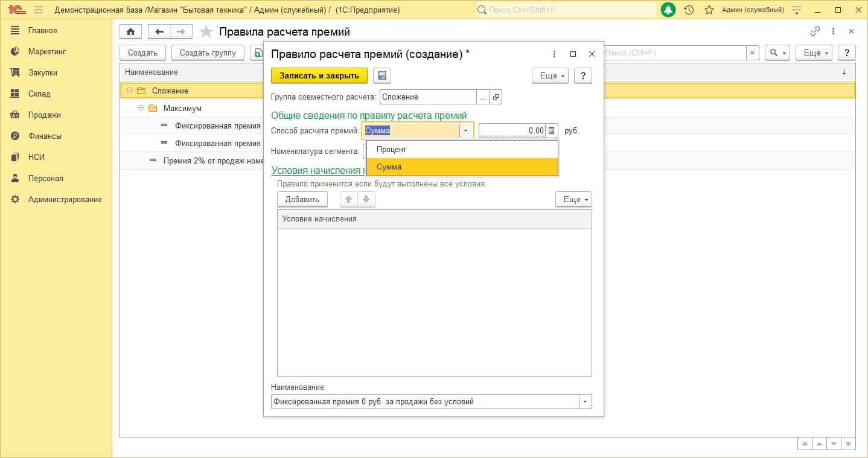Save rule with the floppy disk icon
The image size is (868, 458).
382,75
